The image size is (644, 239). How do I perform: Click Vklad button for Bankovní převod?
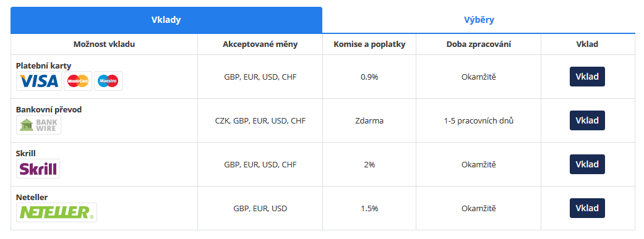[587, 120]
